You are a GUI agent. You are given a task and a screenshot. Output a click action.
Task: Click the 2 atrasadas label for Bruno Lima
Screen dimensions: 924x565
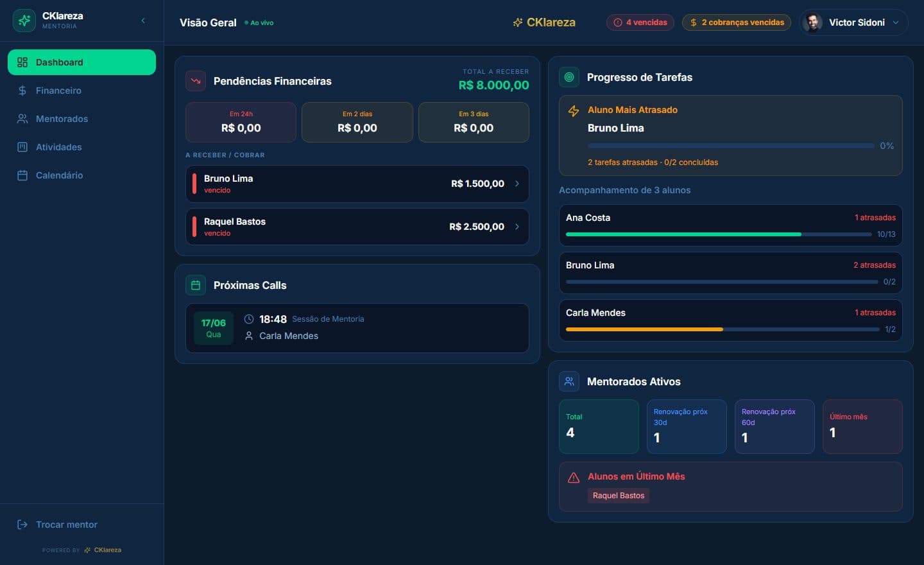click(x=875, y=265)
